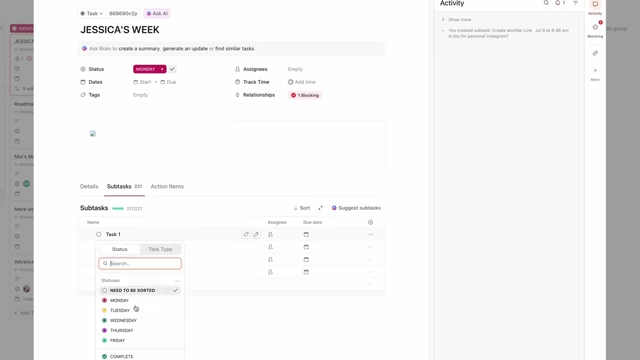Switch to the Action Items tab
The height and width of the screenshot is (360, 640).
167,187
